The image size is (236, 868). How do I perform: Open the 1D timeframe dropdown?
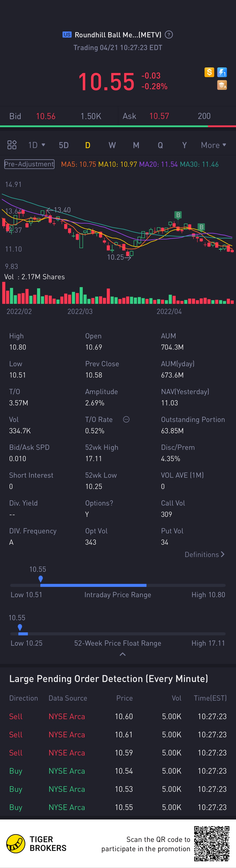tap(36, 145)
